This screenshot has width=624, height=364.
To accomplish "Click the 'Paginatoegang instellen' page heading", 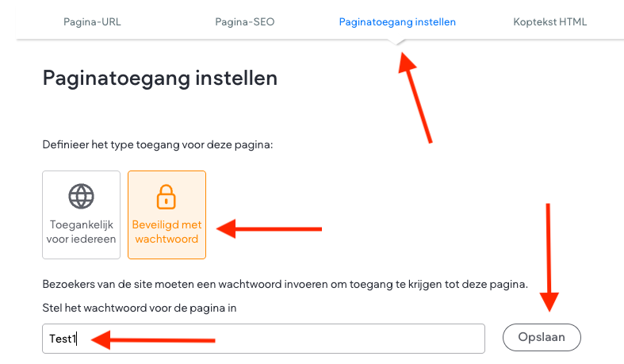I will click(159, 79).
